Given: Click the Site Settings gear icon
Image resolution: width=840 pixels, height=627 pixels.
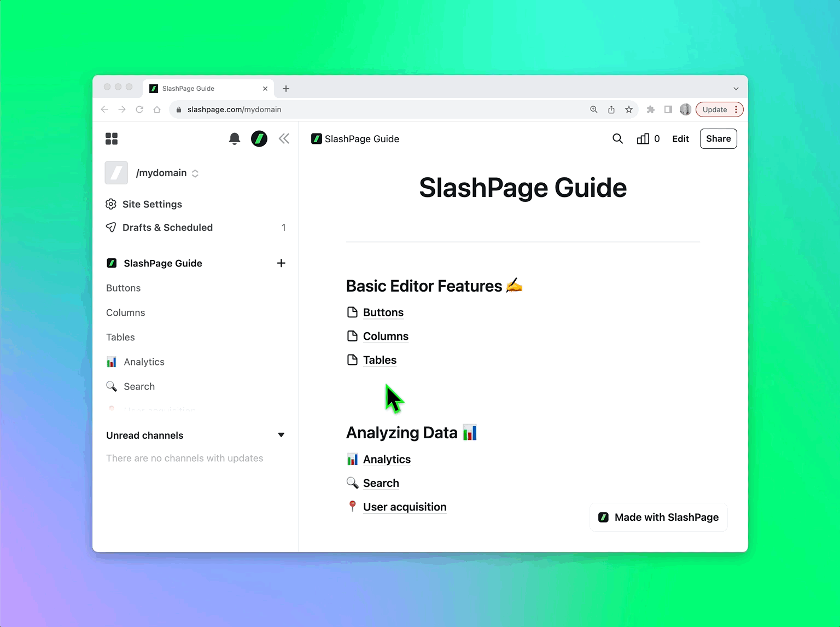Looking at the screenshot, I should 111,204.
